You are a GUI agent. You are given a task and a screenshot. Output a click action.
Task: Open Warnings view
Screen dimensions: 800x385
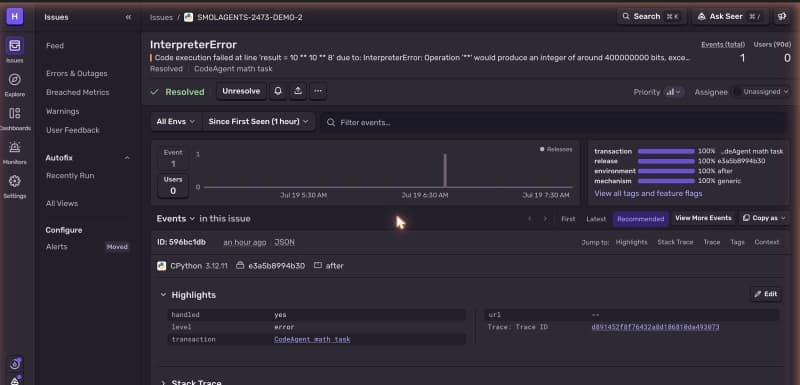tap(62, 111)
